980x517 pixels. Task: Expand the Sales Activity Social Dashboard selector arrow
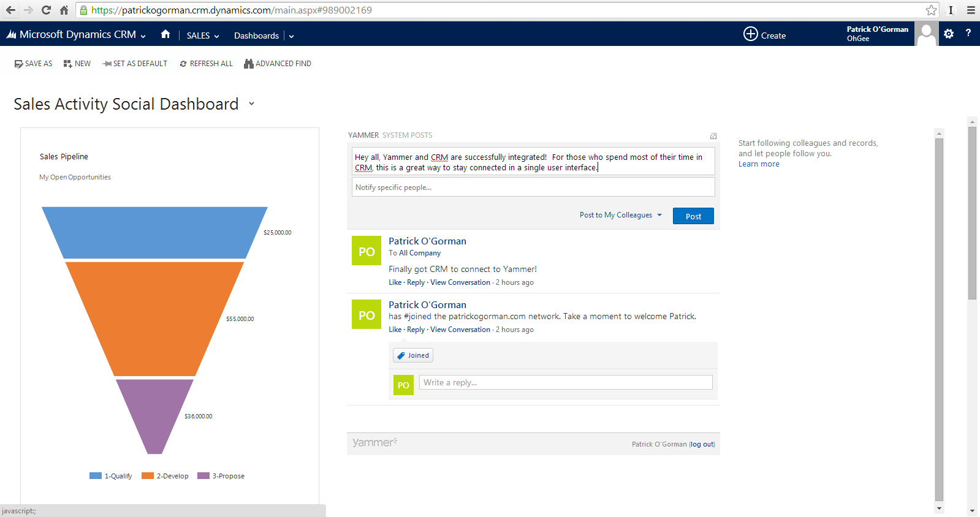coord(251,104)
